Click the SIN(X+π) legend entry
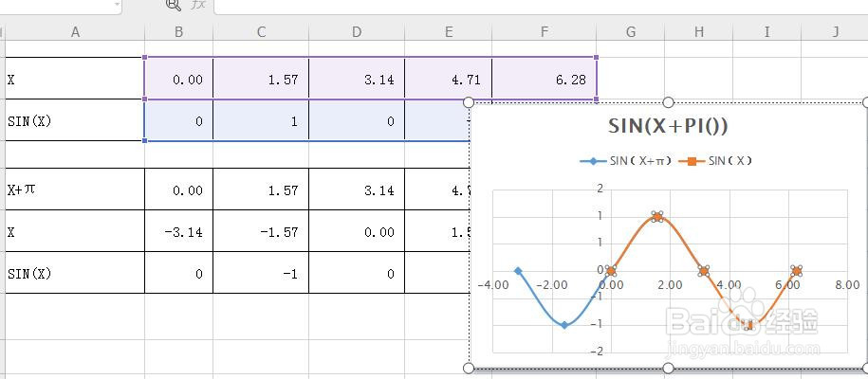The image size is (868, 379). 626,161
